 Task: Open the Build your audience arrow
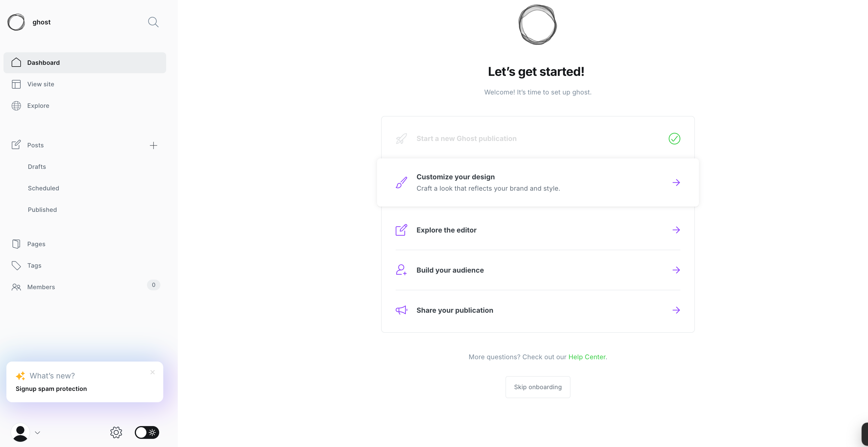tap(676, 270)
